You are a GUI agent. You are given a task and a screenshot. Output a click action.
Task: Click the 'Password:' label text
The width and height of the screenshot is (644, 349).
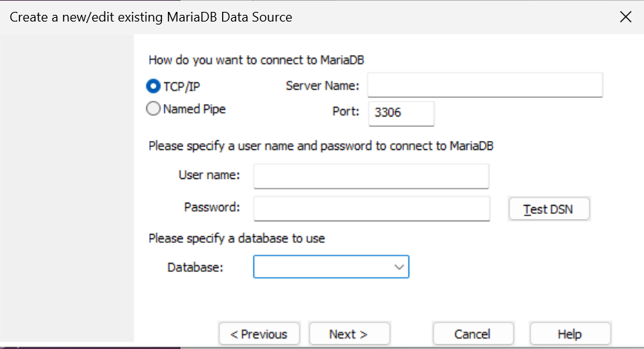pos(212,207)
